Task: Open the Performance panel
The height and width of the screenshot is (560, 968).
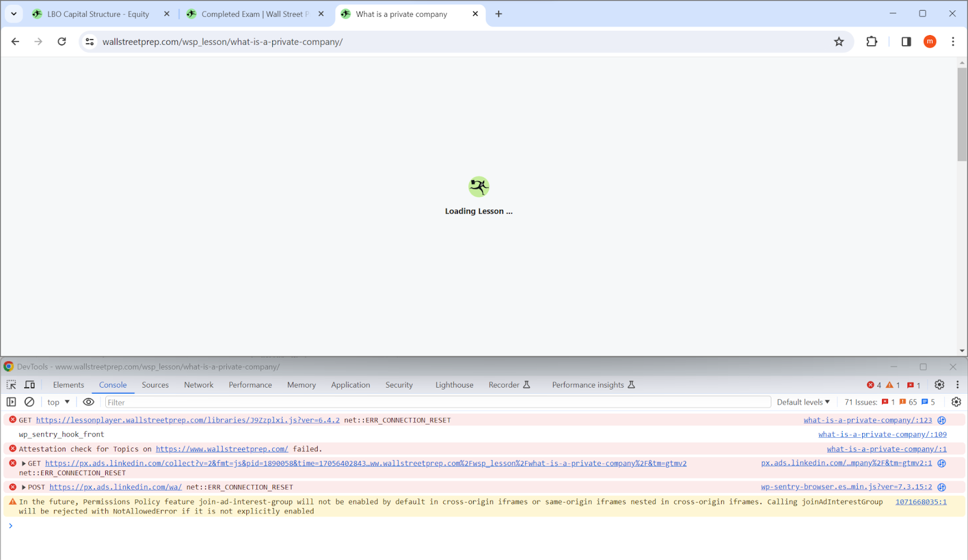Action: (250, 385)
